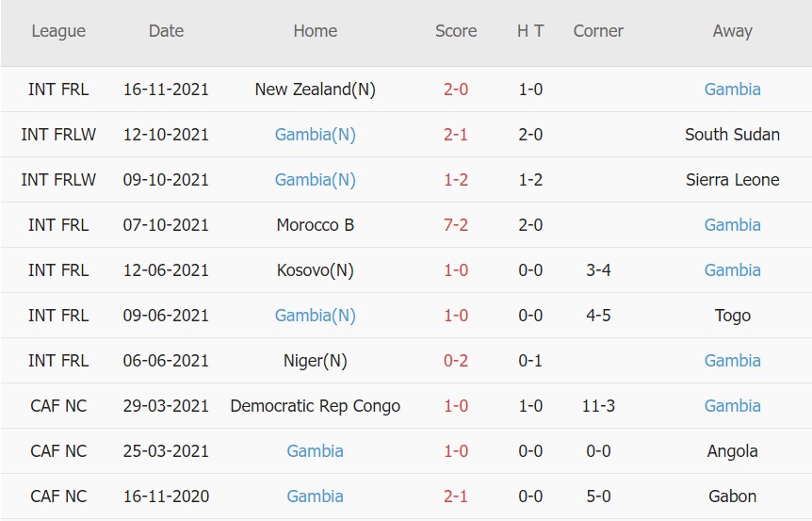The image size is (812, 521).
Task: Select Gambia(N) link against Sierra Leone
Action: (x=315, y=180)
